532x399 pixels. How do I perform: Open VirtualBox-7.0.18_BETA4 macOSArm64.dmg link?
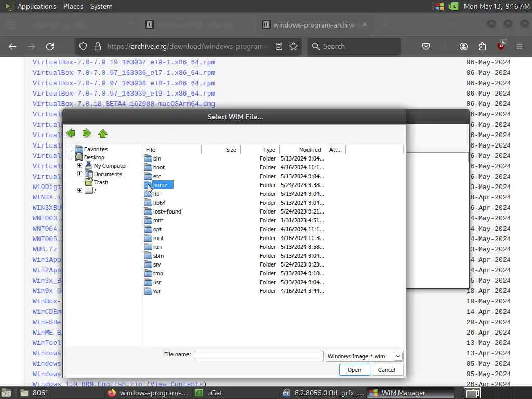point(124,104)
